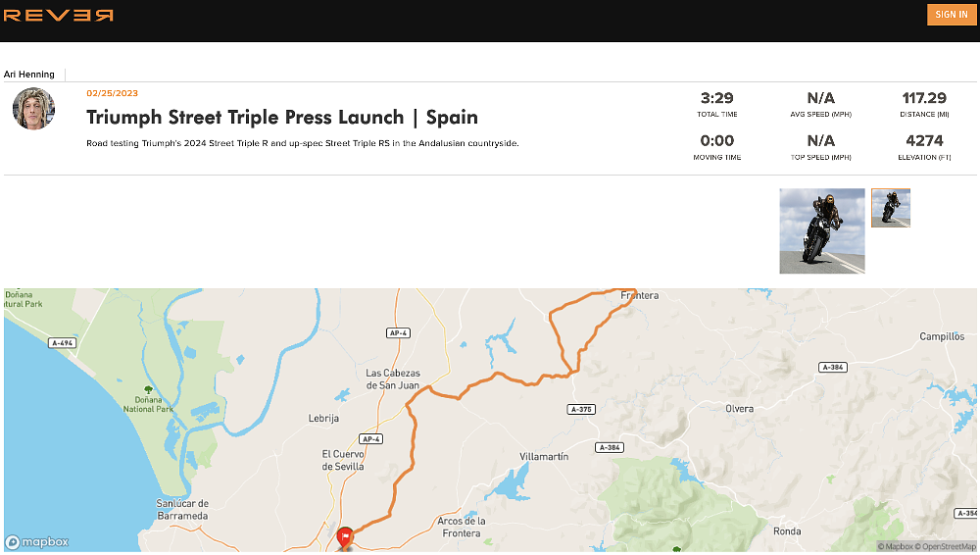Click the Mapbox logo on map

coord(37,541)
